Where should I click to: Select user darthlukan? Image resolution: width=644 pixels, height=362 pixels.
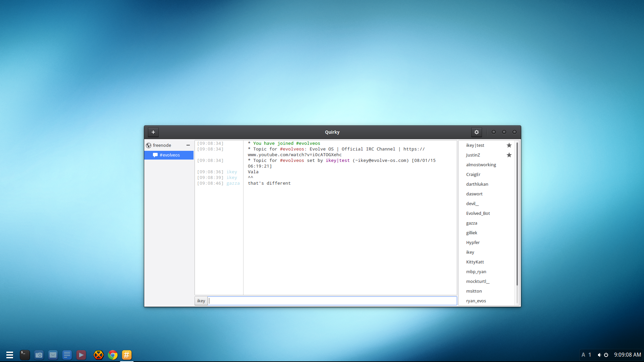point(477,184)
